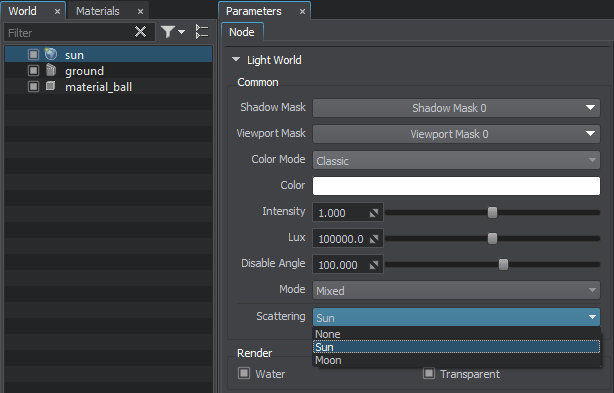Click the material_ball mesh icon

(x=51, y=86)
